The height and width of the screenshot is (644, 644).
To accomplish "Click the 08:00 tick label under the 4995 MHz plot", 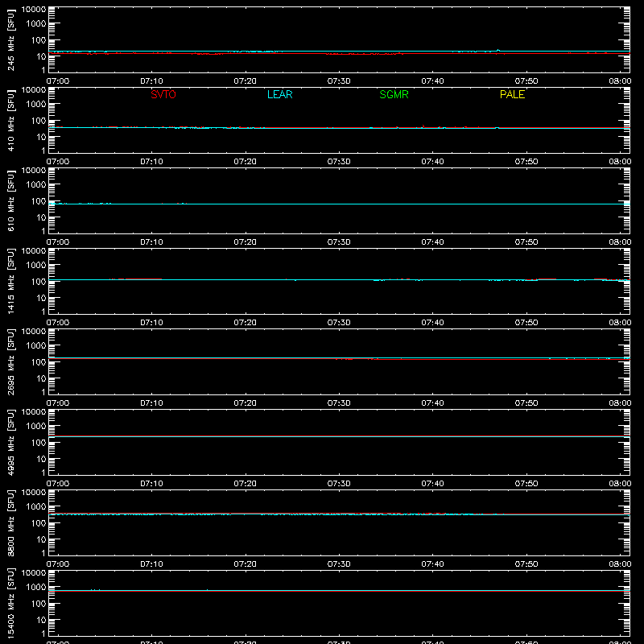I will pyautogui.click(x=620, y=484).
